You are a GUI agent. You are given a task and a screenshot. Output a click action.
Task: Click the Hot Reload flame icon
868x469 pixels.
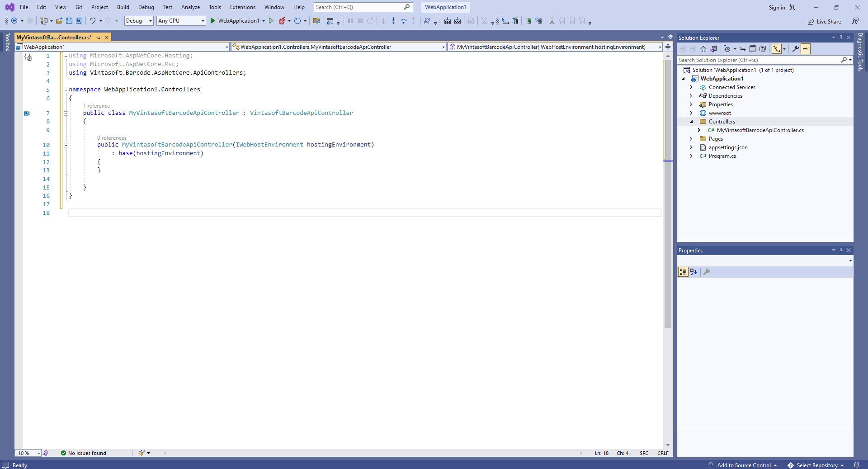tap(282, 21)
